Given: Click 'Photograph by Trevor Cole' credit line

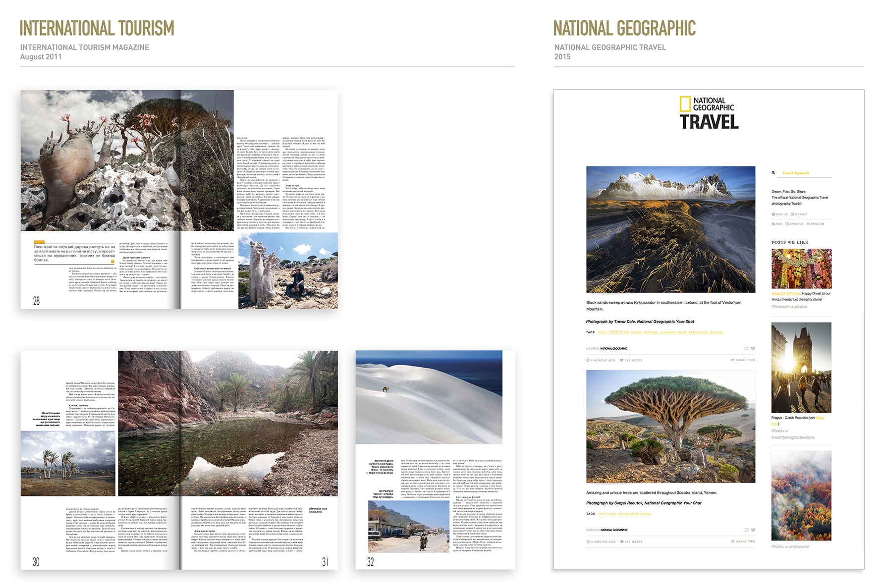Looking at the screenshot, I should point(640,321).
